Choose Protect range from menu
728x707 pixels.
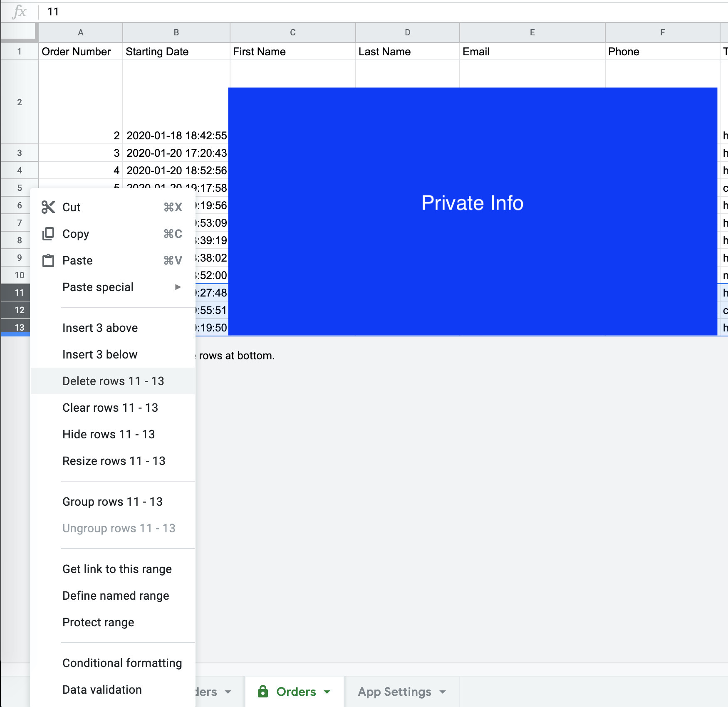click(x=98, y=622)
